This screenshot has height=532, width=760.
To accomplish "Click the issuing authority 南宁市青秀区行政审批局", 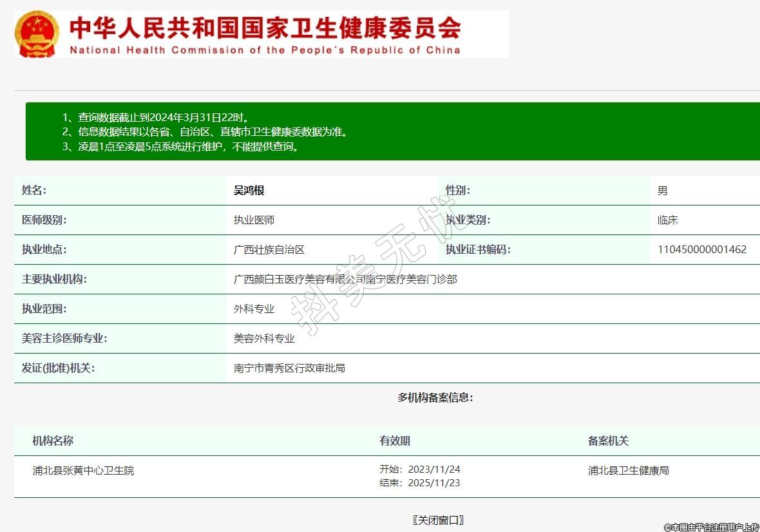I will tap(289, 368).
